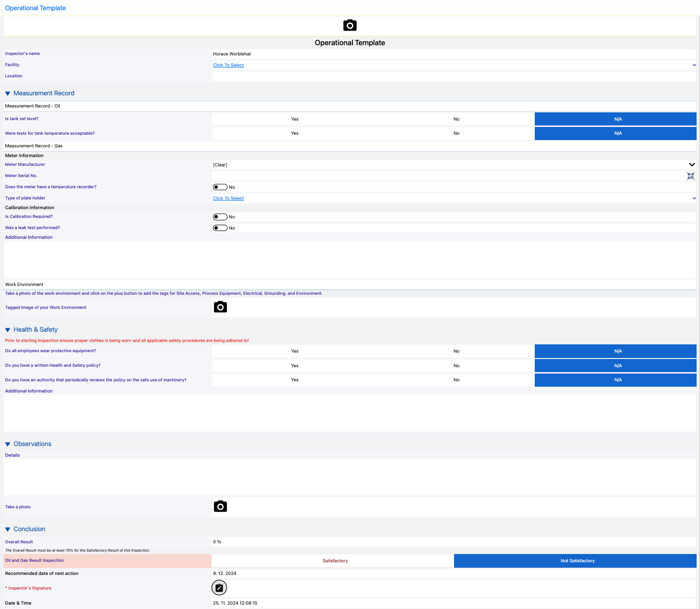Open the Meter Manufacturer dropdown arrow
Screen dimensions: 700x609
pos(692,165)
